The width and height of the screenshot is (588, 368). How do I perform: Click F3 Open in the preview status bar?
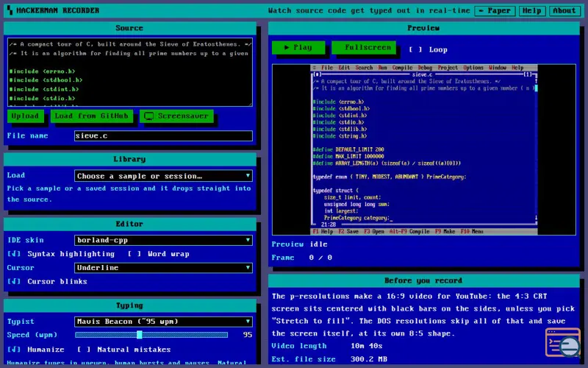pyautogui.click(x=374, y=231)
